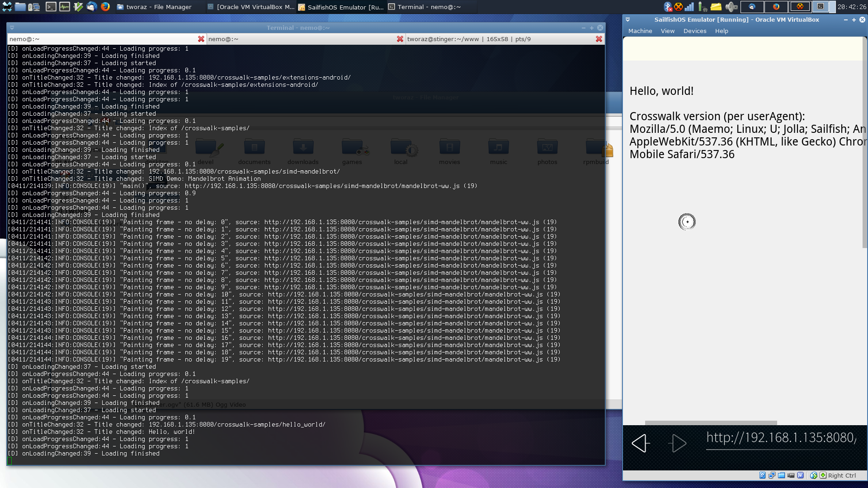This screenshot has height=488, width=868.
Task: Close the tworaz@stinger terminal tab
Action: [599, 39]
